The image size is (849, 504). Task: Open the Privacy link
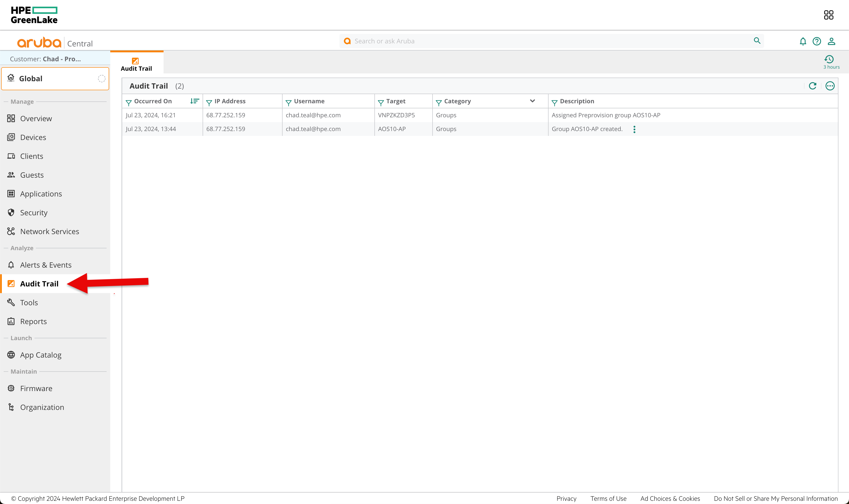click(x=566, y=498)
